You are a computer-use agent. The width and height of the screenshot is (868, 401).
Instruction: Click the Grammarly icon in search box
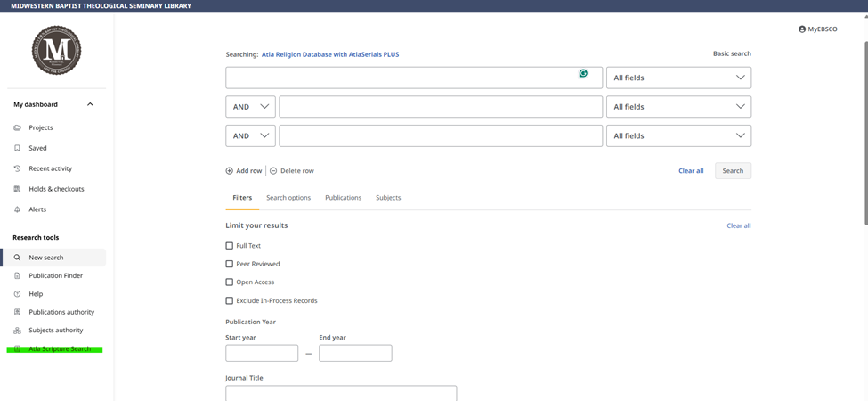pyautogui.click(x=583, y=73)
